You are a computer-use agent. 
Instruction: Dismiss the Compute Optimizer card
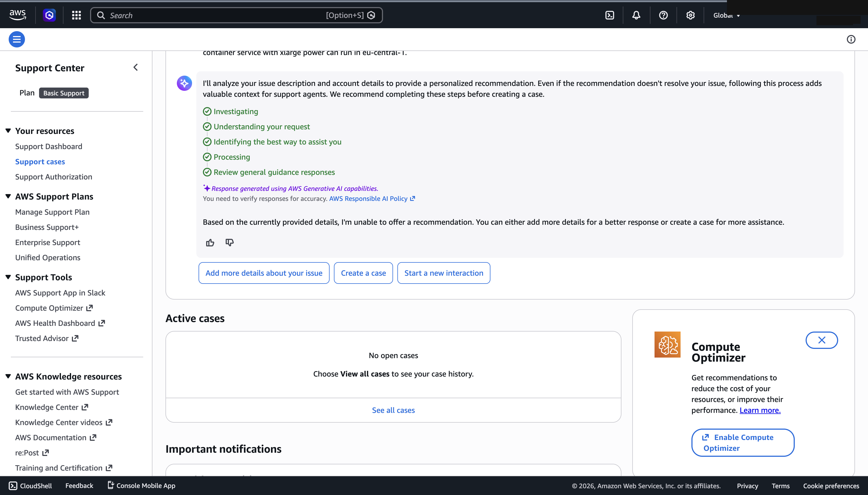click(821, 340)
